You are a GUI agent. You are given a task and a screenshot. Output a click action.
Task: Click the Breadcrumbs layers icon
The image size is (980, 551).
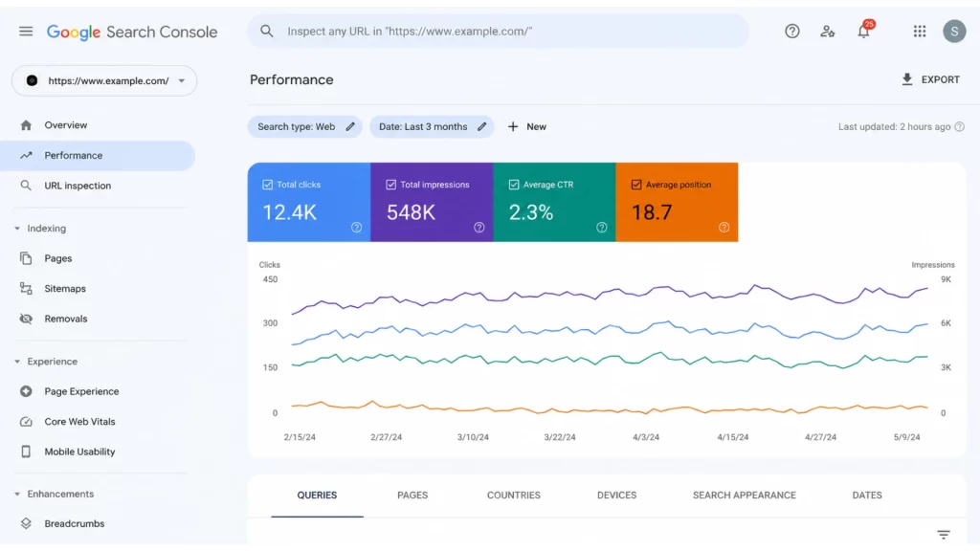click(x=26, y=523)
